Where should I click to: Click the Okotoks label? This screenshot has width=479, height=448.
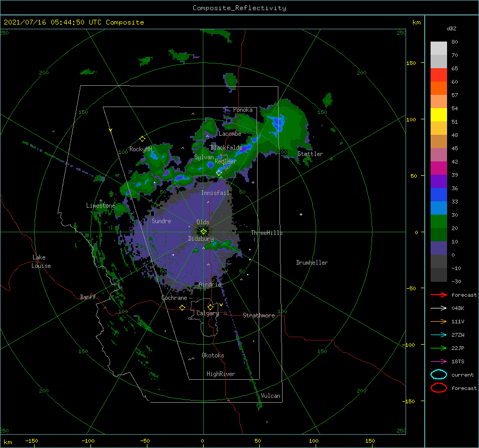point(213,355)
